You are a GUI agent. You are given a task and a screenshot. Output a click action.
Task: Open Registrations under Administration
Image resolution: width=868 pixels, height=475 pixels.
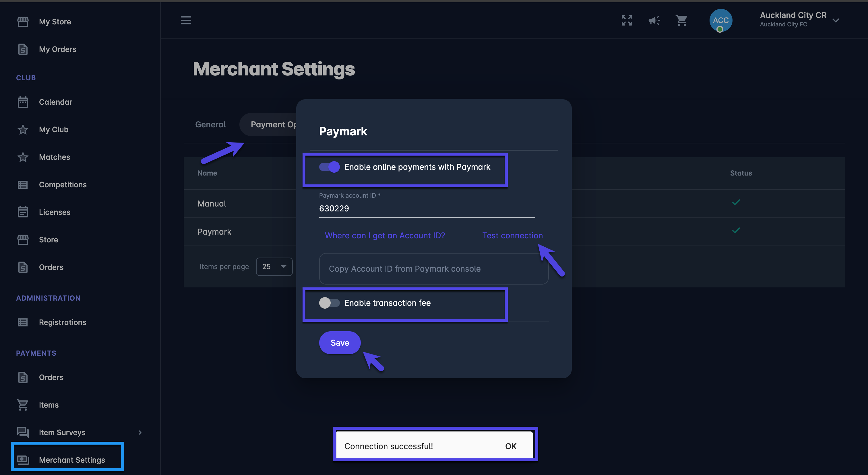click(x=62, y=322)
